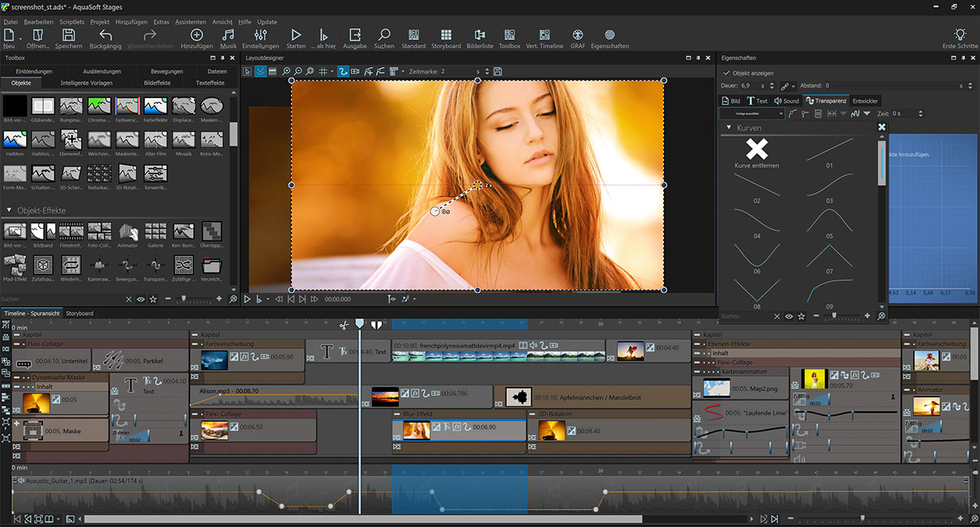The width and height of the screenshot is (980, 528).
Task: Open the Vorlage auswählen dropdown
Action: pos(751,114)
